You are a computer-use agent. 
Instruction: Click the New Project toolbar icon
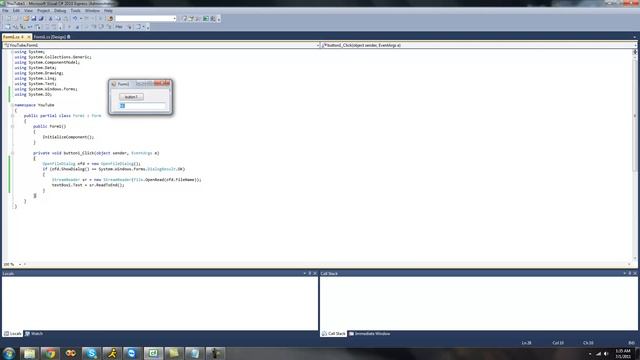coord(9,18)
